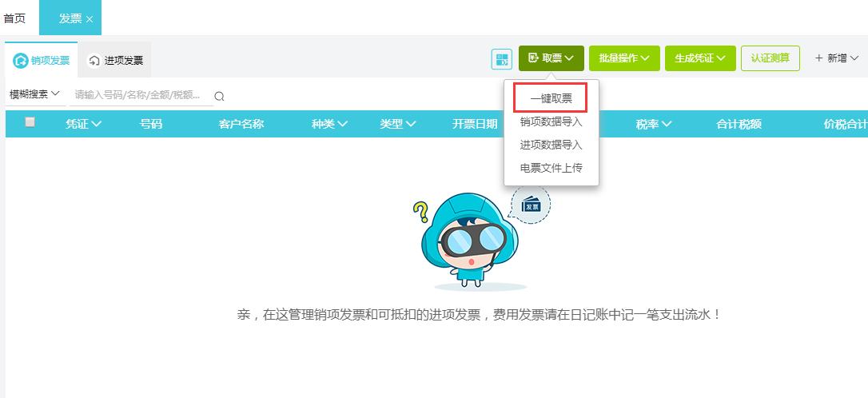Choose 销项数据导入 from the menu
868x398 pixels.
click(551, 121)
